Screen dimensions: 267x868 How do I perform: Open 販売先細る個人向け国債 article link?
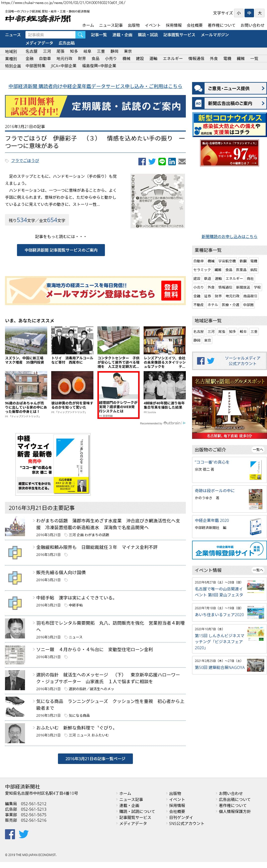(61, 572)
